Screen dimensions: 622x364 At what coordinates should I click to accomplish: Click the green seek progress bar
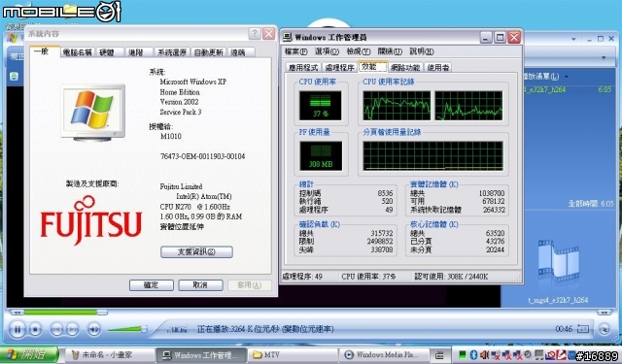pos(60,313)
